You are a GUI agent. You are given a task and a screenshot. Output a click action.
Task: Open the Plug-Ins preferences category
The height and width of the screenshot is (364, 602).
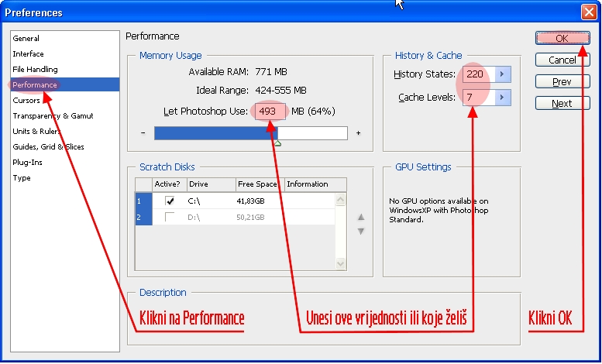click(x=27, y=162)
